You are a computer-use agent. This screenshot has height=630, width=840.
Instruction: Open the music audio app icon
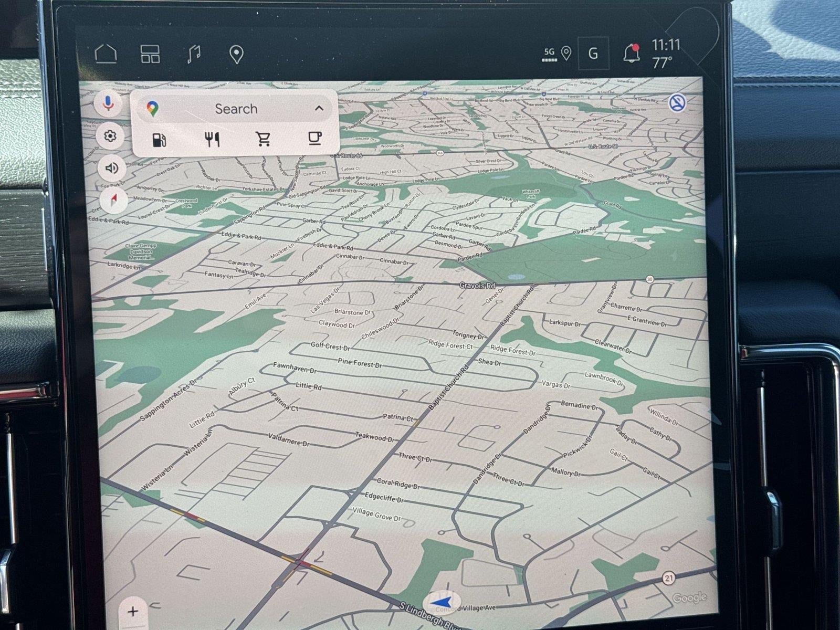click(194, 54)
